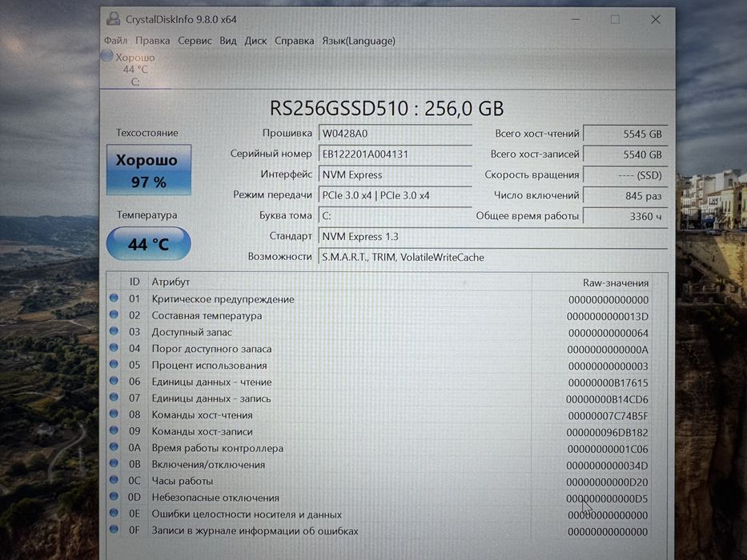Open the Диск menu
Image resolution: width=747 pixels, height=560 pixels.
point(256,41)
